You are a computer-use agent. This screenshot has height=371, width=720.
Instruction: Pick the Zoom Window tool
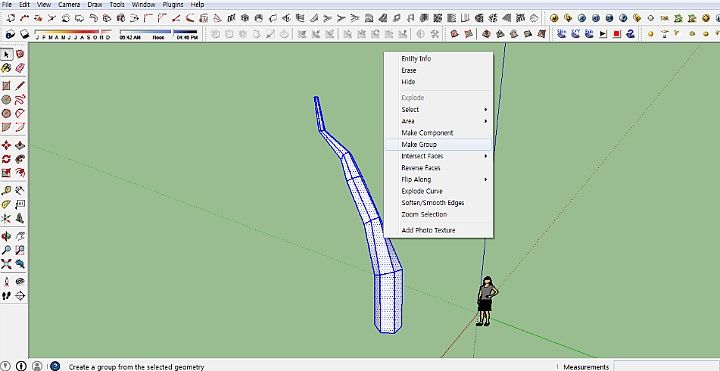pos(20,250)
